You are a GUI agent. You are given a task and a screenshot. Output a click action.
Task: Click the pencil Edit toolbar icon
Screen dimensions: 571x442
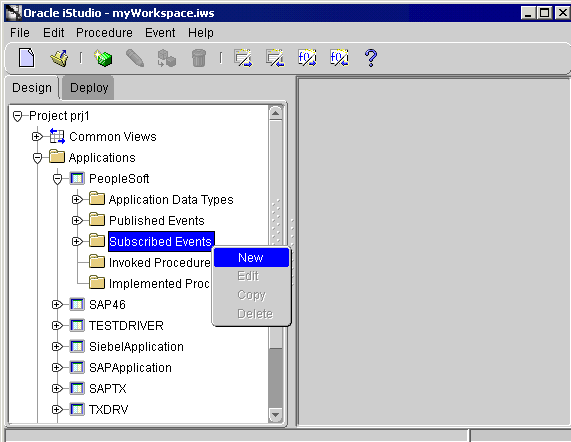coord(135,58)
